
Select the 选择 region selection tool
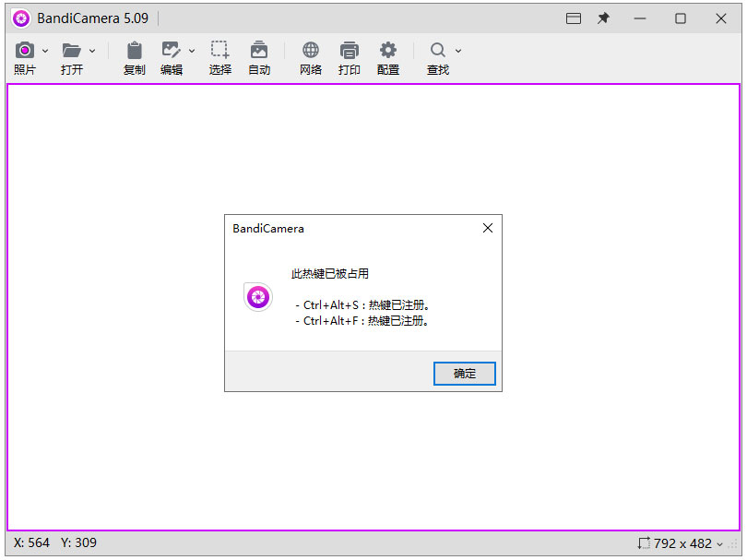[220, 50]
